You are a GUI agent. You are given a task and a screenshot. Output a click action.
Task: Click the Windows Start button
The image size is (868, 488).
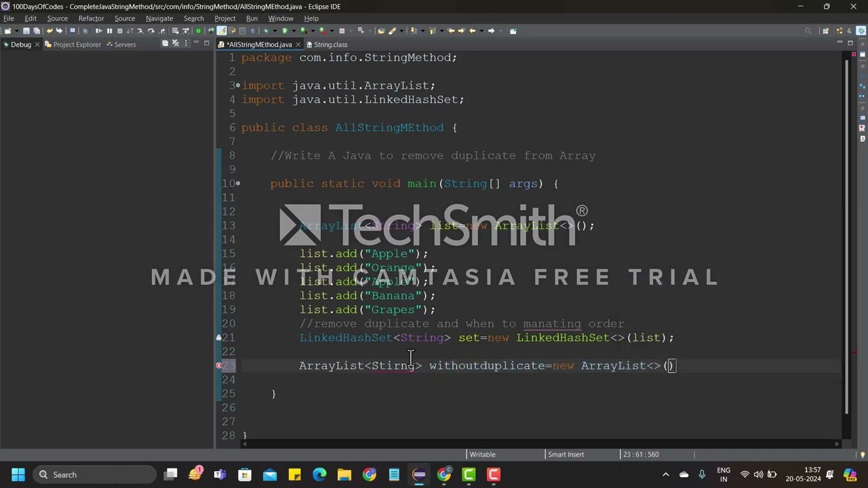point(18,474)
